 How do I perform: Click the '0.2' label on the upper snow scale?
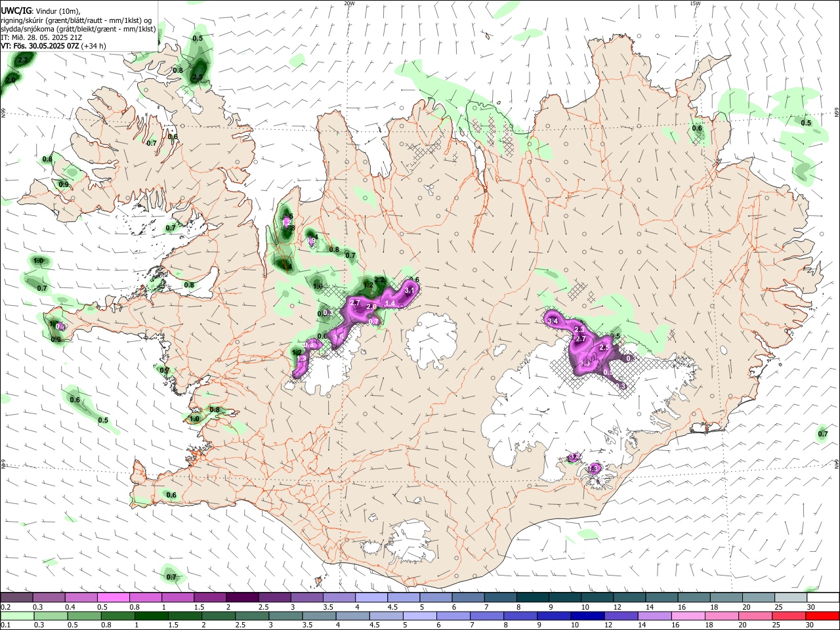5,606
